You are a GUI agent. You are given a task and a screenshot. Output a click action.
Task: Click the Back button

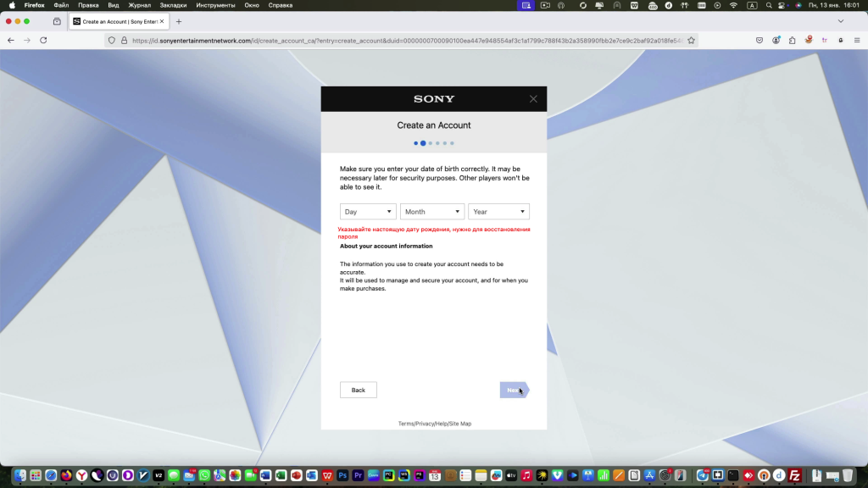click(x=359, y=390)
